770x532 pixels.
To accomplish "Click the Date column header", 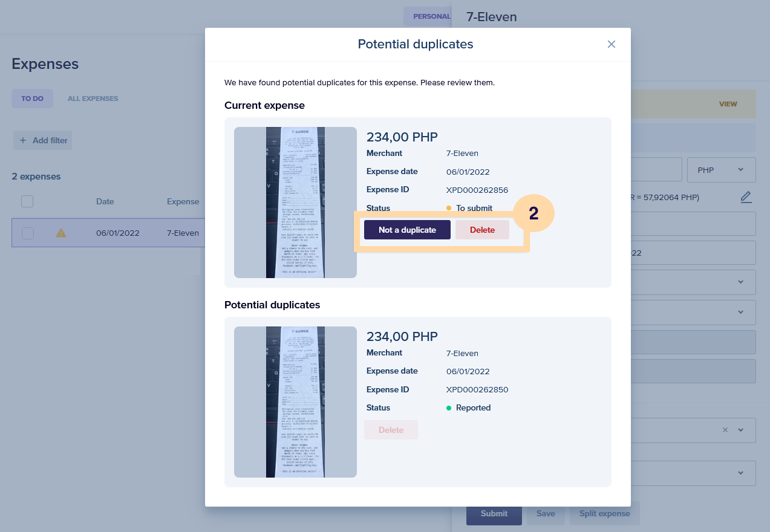I will (105, 201).
